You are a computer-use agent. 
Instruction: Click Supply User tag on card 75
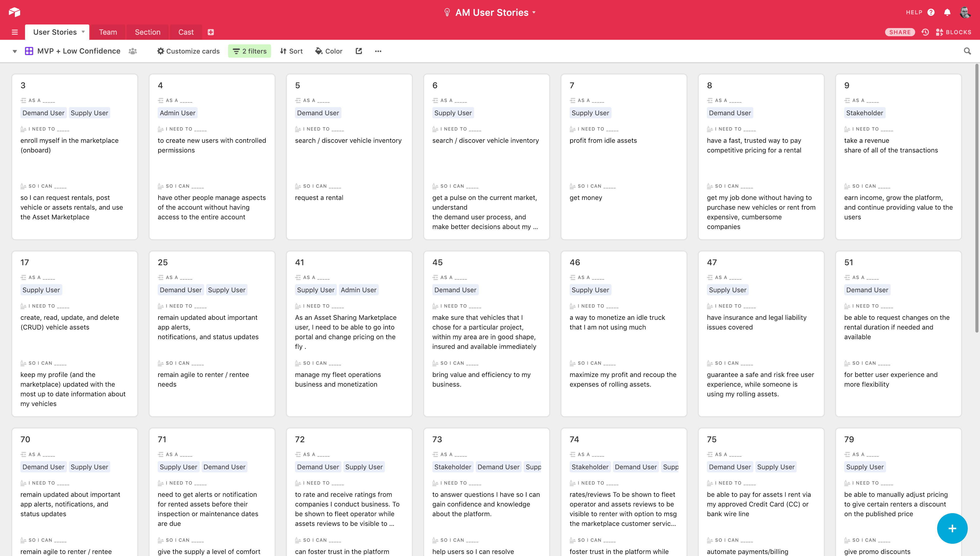(776, 467)
